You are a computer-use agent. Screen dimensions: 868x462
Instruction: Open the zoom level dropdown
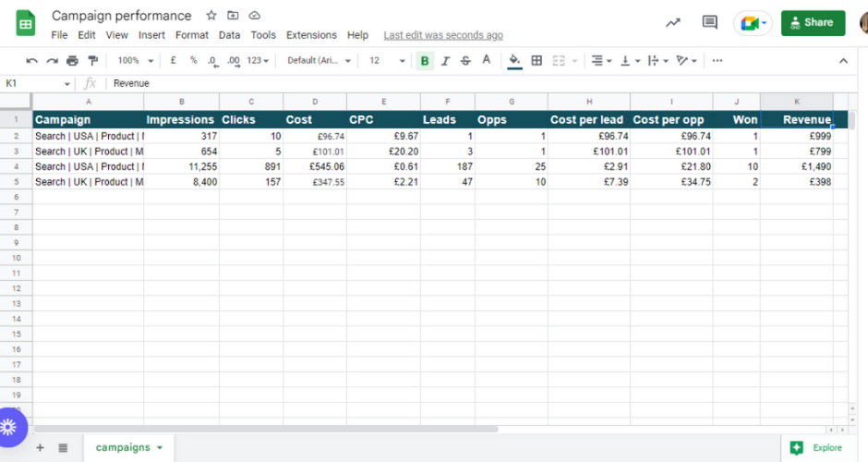click(x=135, y=61)
